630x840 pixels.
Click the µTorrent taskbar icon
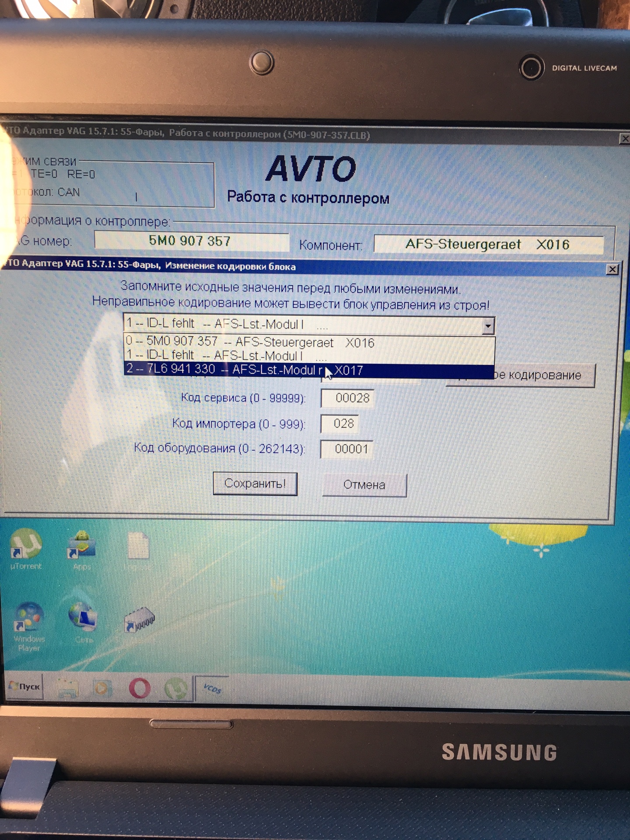(x=175, y=689)
